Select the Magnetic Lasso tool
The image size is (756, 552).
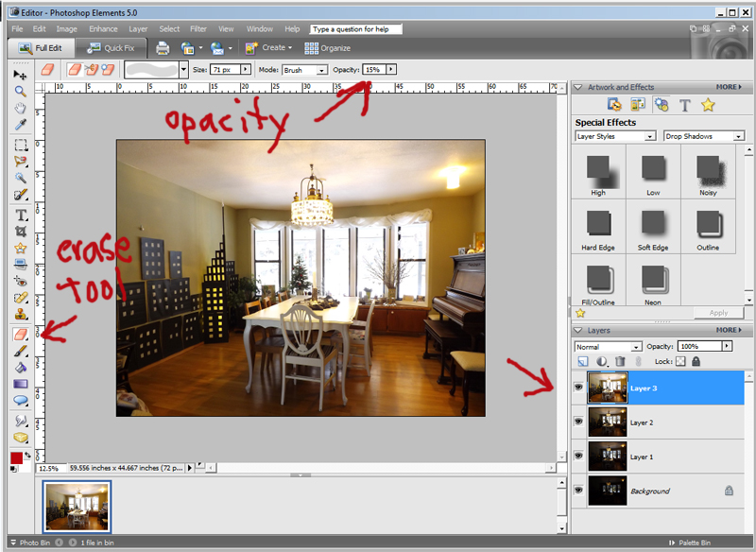pyautogui.click(x=20, y=161)
